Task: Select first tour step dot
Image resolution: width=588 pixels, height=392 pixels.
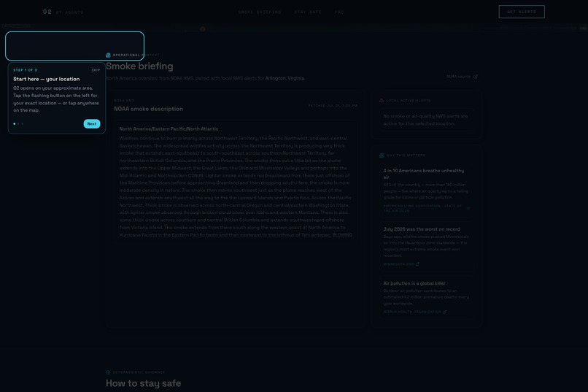Action: pyautogui.click(x=15, y=124)
